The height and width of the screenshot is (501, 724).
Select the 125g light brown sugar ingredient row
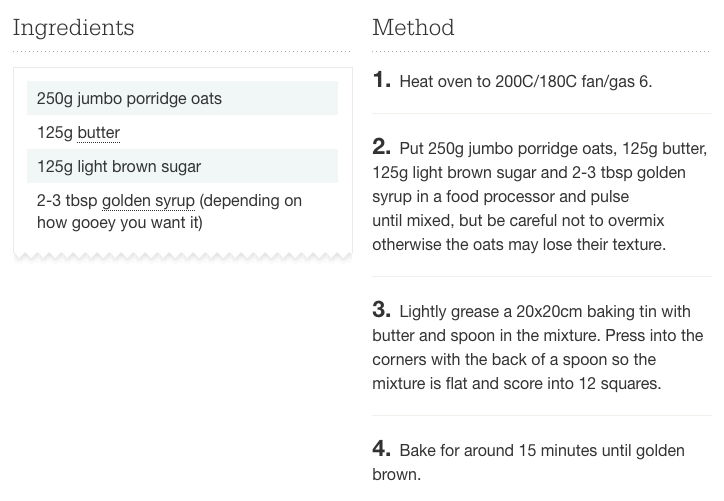coord(182,167)
